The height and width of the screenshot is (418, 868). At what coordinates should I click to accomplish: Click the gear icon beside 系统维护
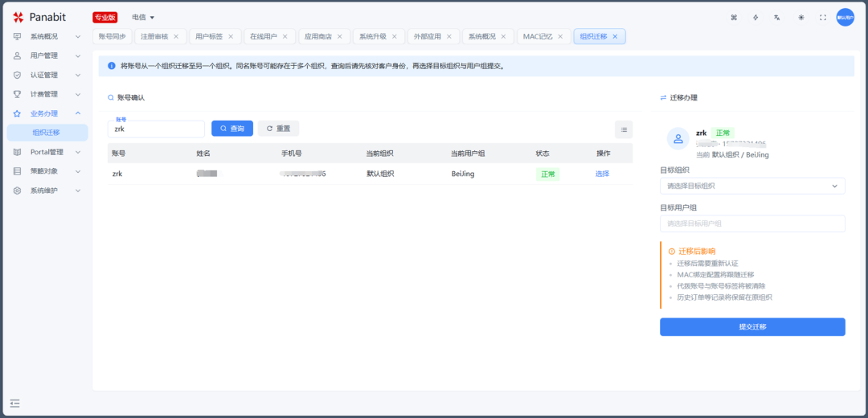pos(17,191)
